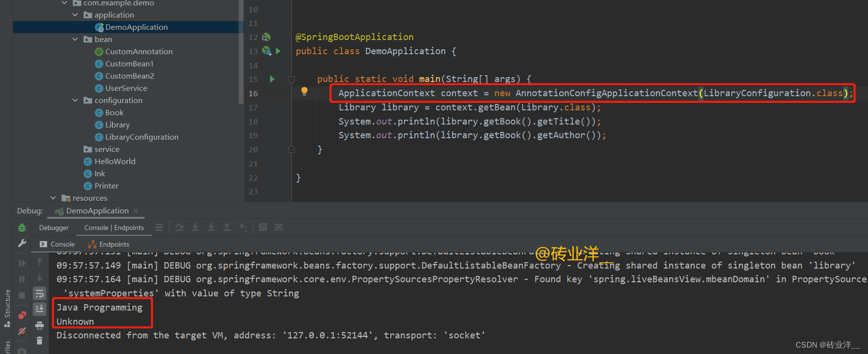Viewport: 868px width, 354px height.
Task: Open CustomAnnotation in the project tree
Action: (x=133, y=52)
